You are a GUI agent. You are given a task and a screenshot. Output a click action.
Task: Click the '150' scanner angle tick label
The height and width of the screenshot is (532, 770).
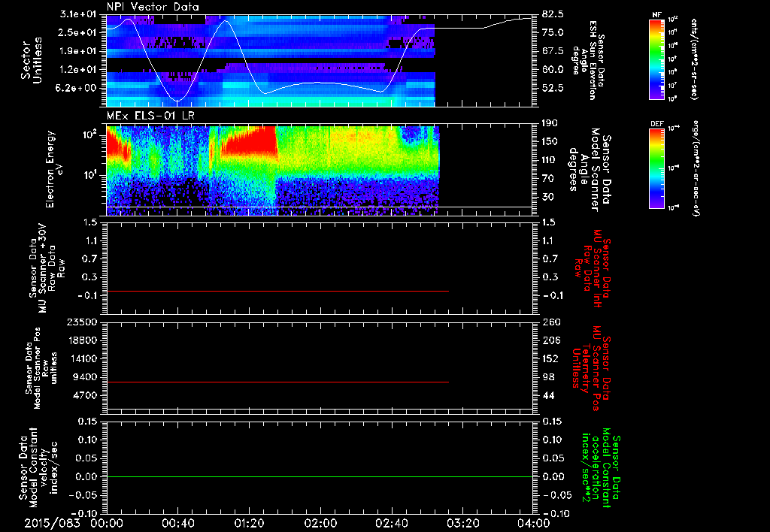coord(550,142)
